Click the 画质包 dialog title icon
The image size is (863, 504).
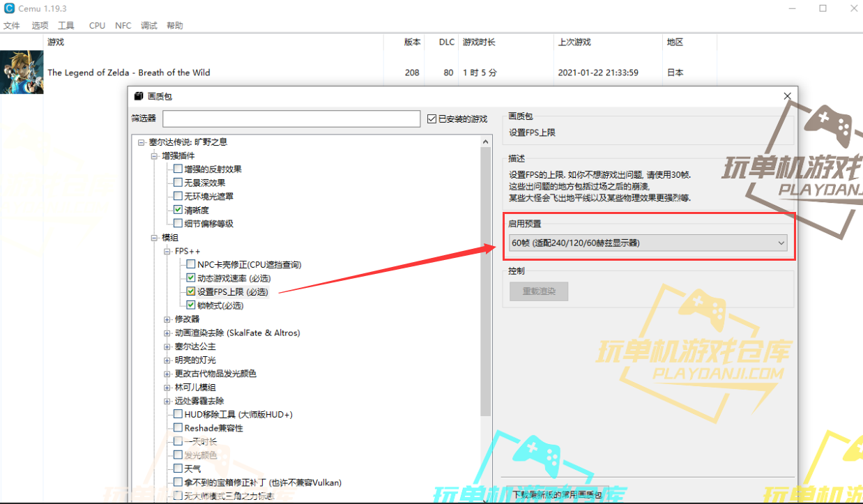[x=138, y=96]
